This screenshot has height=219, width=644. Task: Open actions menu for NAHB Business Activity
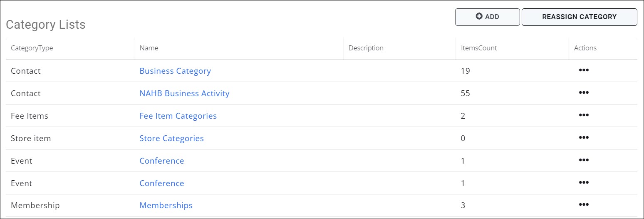583,93
